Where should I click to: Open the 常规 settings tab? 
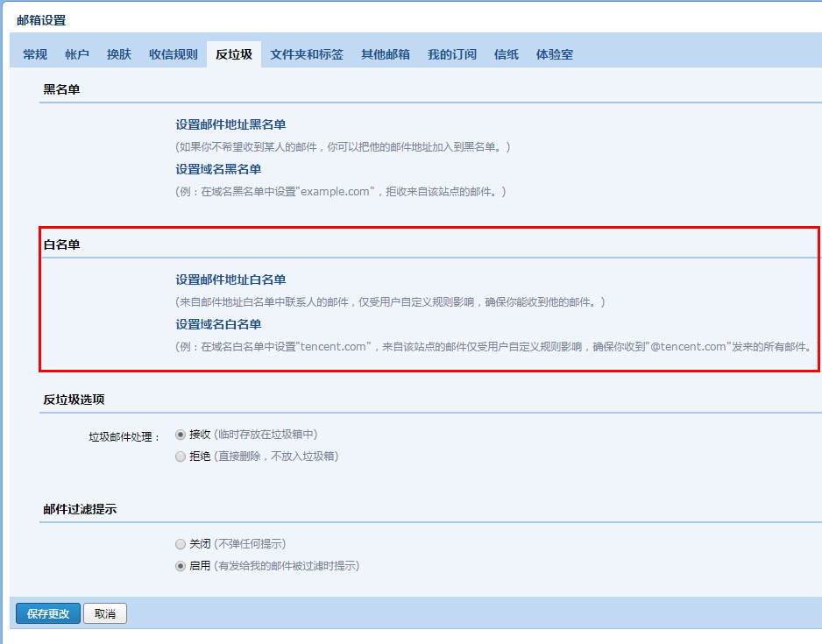(35, 54)
